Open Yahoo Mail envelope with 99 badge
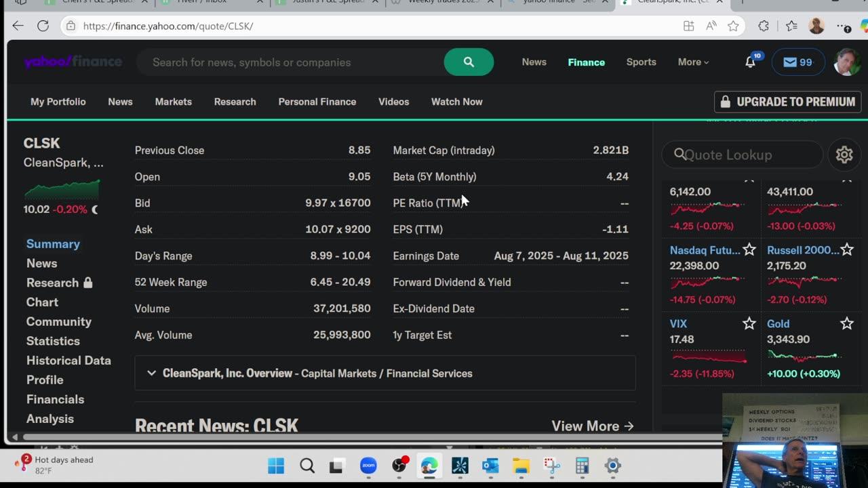The width and height of the screenshot is (868, 488). [798, 62]
